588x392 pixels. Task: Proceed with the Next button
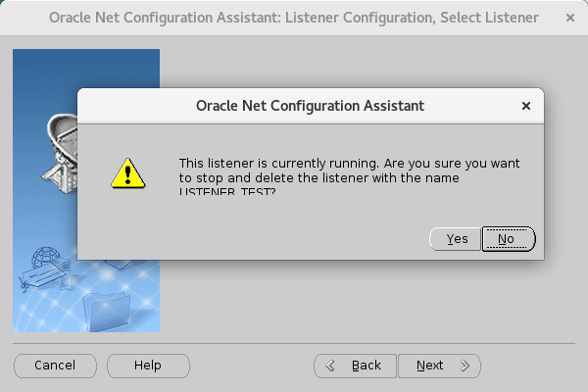point(439,366)
